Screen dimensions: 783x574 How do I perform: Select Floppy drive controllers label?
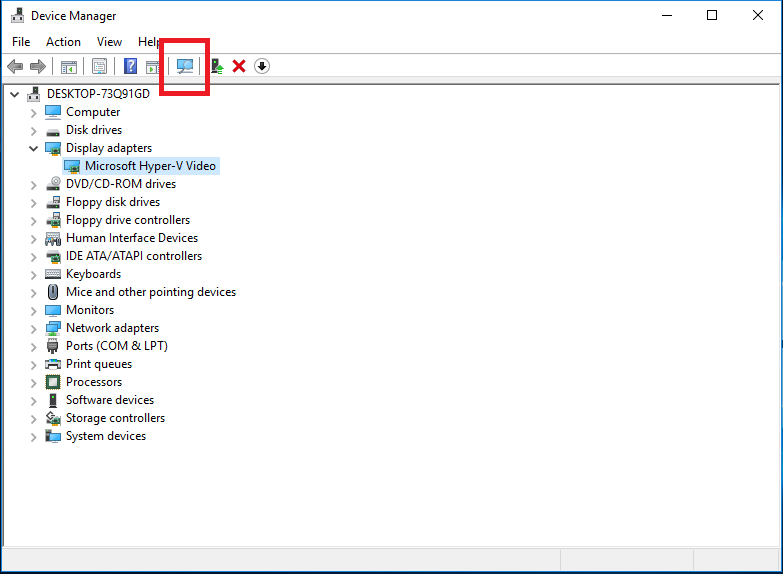pyautogui.click(x=128, y=220)
